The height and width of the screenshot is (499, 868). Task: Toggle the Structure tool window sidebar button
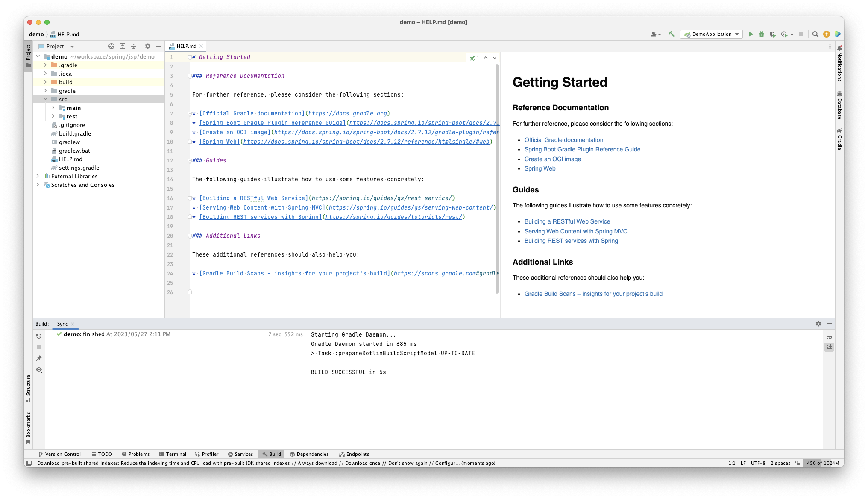click(x=28, y=388)
